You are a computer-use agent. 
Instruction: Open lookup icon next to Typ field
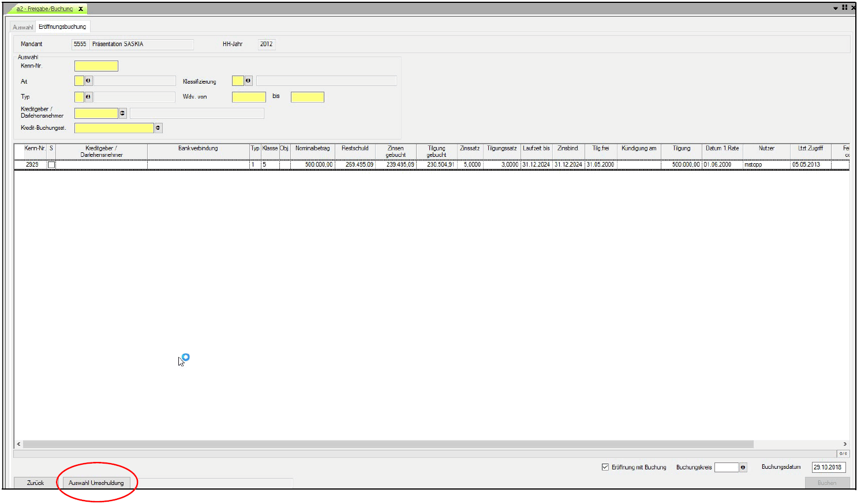click(x=88, y=97)
